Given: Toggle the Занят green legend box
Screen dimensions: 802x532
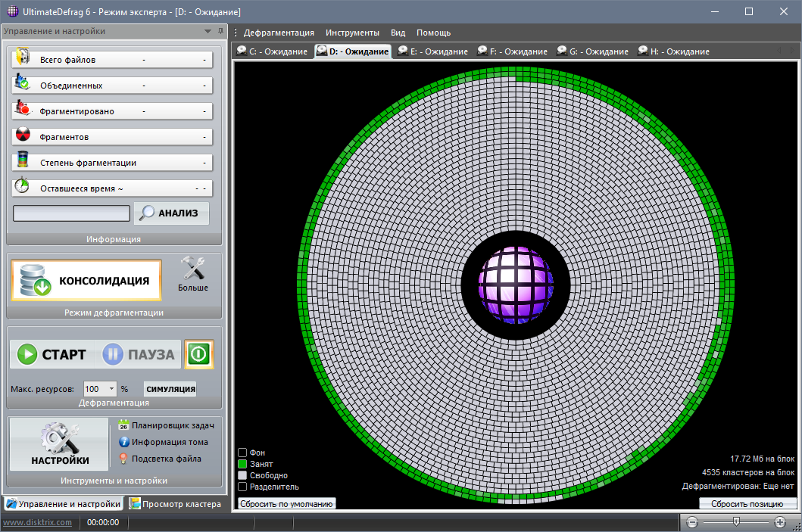Looking at the screenshot, I should (242, 464).
